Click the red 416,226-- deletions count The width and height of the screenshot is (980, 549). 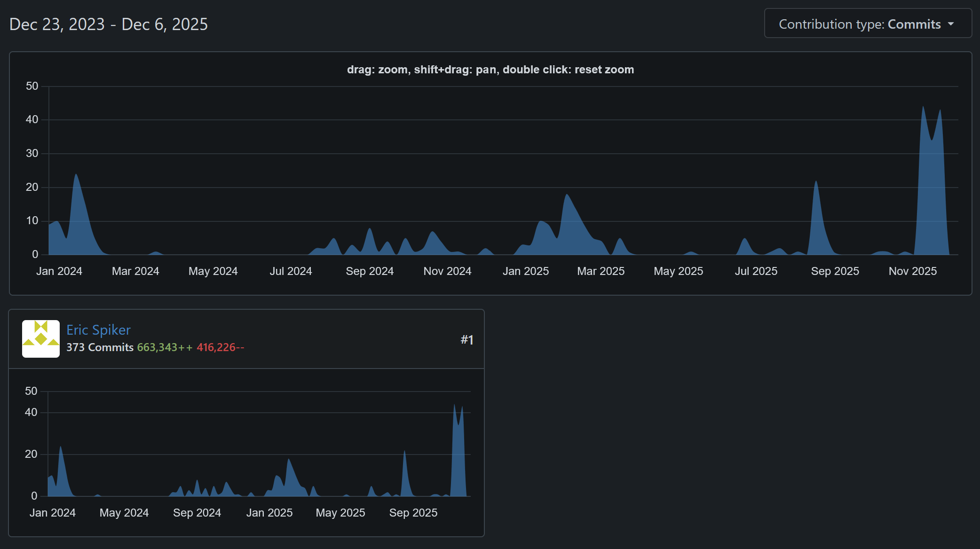click(220, 347)
